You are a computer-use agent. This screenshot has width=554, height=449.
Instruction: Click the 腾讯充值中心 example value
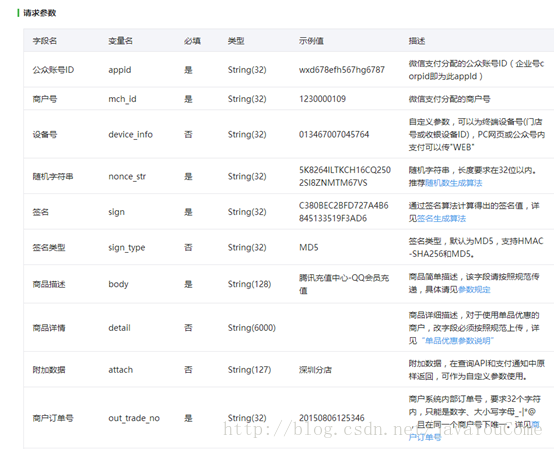344,284
